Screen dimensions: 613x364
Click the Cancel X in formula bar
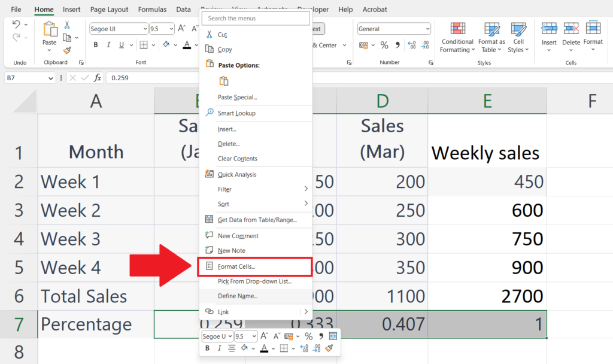click(72, 78)
